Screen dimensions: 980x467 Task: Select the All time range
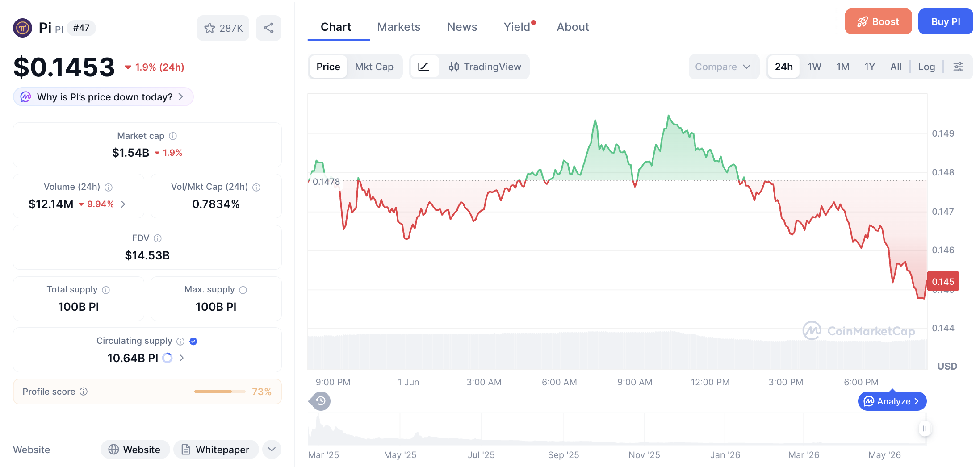896,67
